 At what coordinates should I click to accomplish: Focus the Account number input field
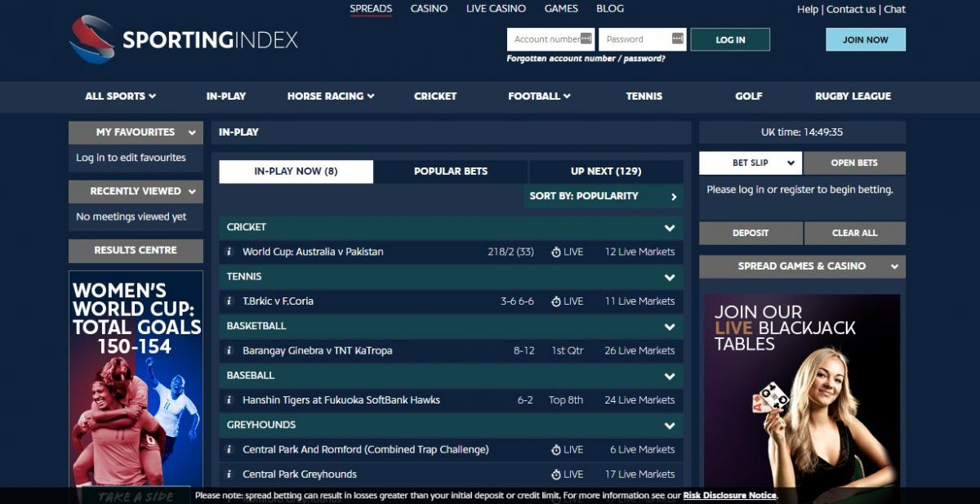point(551,39)
